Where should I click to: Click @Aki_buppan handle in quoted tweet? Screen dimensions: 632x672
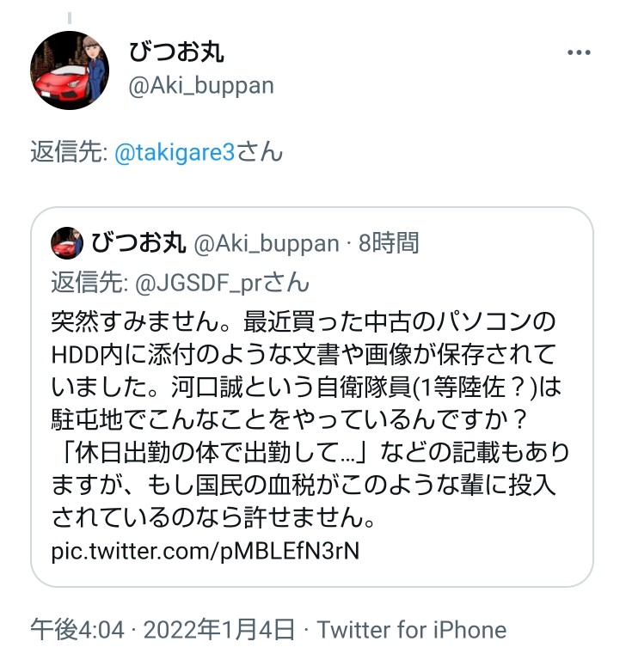point(267,244)
